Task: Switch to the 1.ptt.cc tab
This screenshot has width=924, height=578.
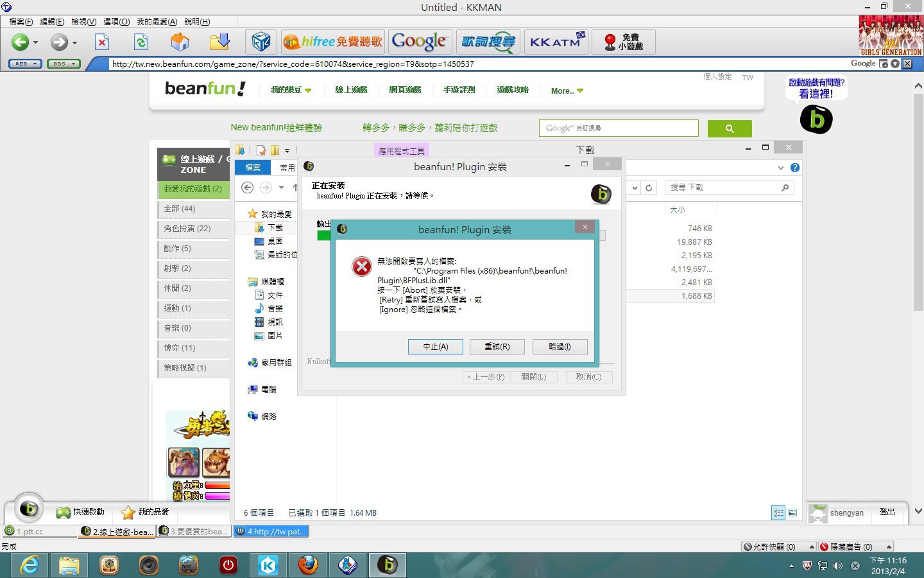Action: (x=39, y=531)
